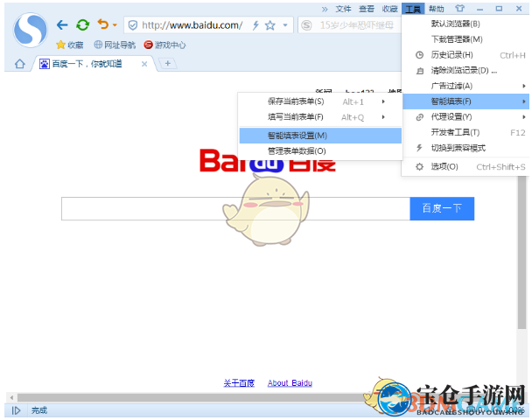Click the 工具 menu
This screenshot has height=420, width=532.
413,9
